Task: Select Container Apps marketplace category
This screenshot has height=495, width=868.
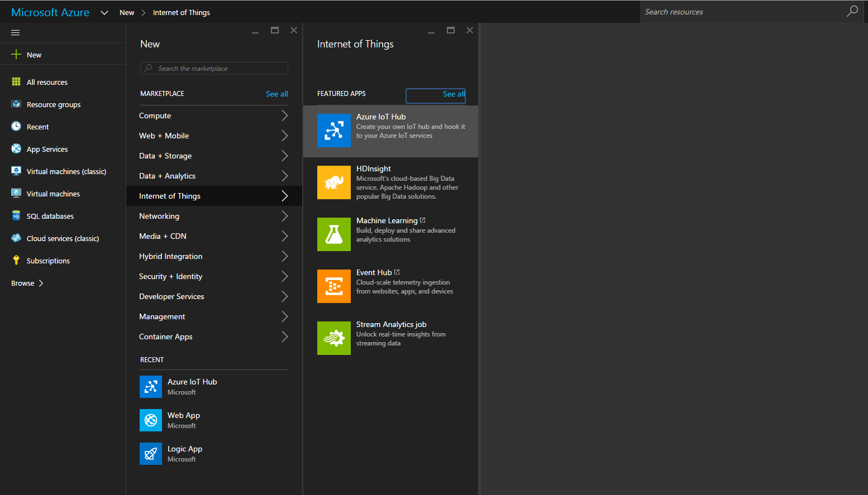Action: tap(214, 337)
